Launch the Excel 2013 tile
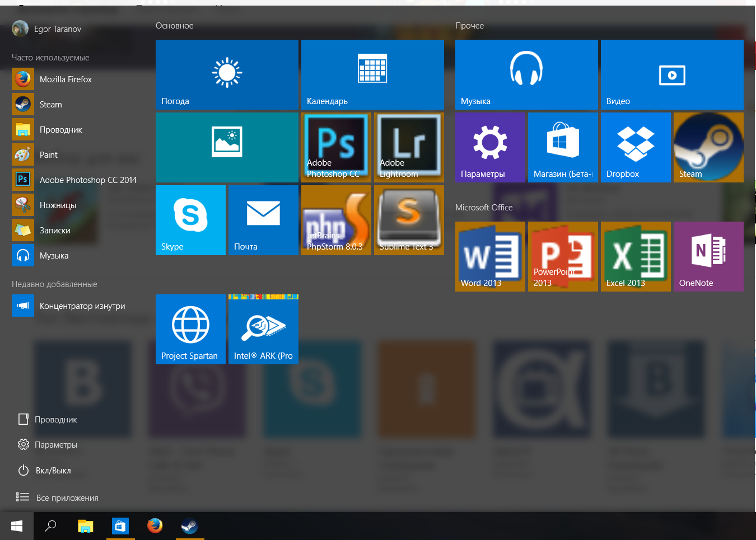 636,256
